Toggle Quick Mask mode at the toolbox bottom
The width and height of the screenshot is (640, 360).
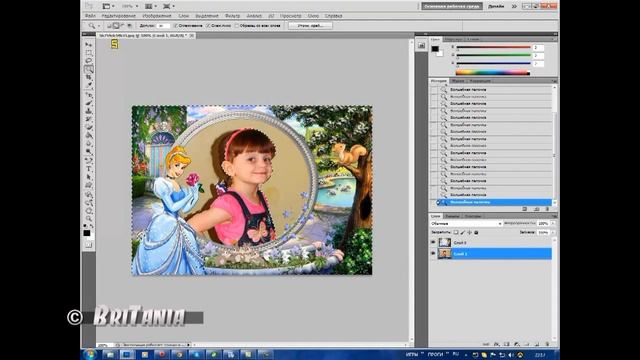pyautogui.click(x=89, y=245)
